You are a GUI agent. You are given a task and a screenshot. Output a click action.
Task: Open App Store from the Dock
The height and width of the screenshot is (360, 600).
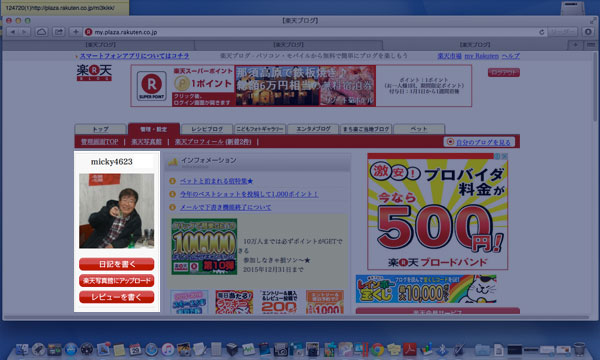[x=70, y=349]
